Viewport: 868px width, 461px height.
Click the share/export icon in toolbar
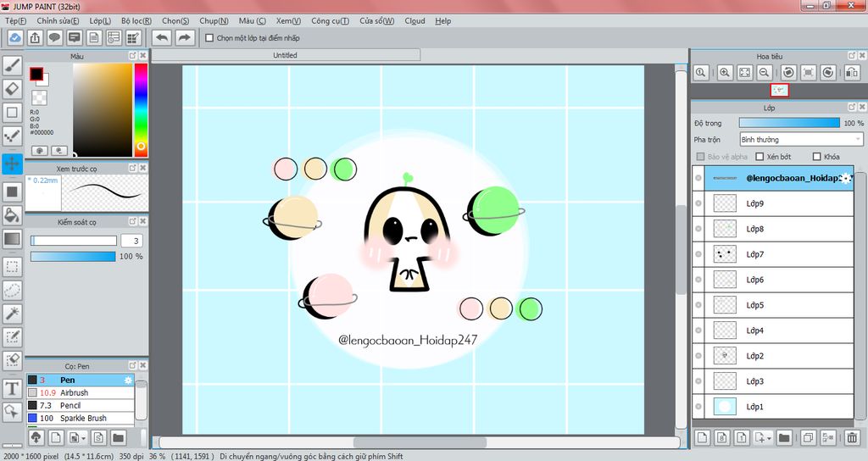pyautogui.click(x=35, y=37)
